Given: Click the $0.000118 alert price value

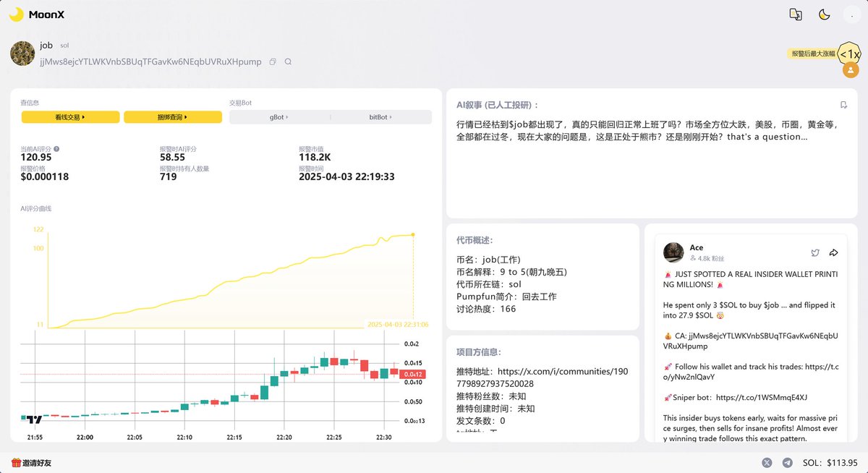Looking at the screenshot, I should click(45, 176).
